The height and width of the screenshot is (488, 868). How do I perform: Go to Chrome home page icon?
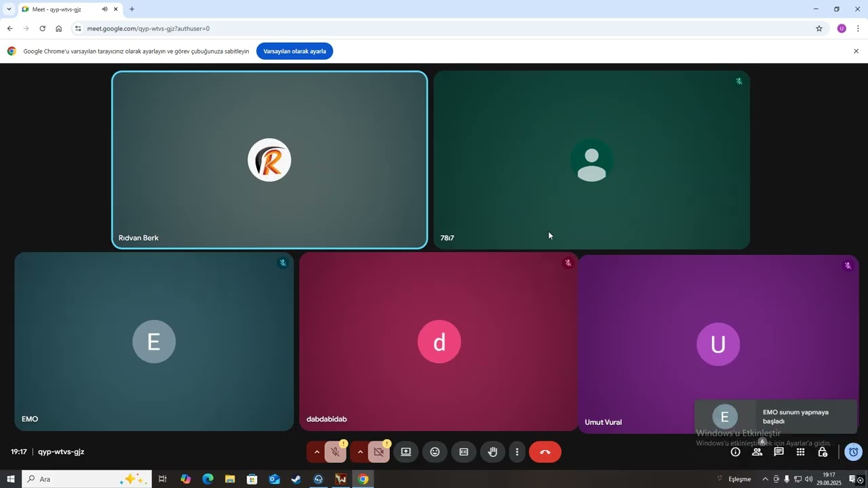pos(58,28)
